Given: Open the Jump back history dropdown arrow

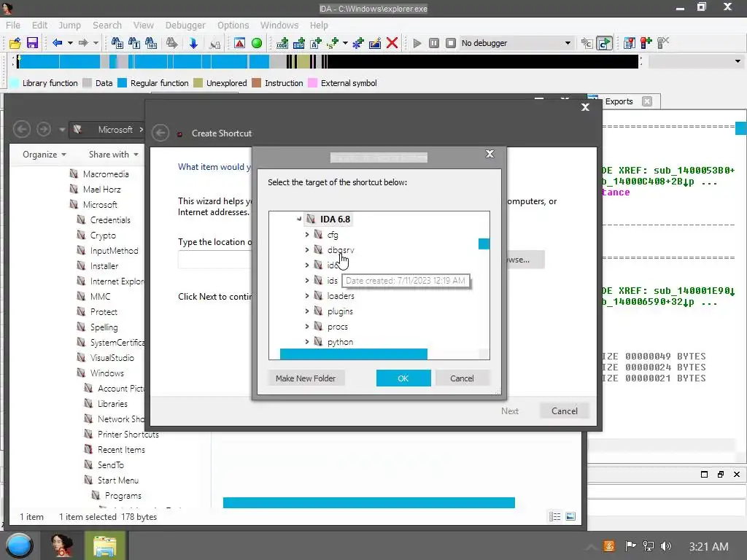Looking at the screenshot, I should (x=70, y=43).
